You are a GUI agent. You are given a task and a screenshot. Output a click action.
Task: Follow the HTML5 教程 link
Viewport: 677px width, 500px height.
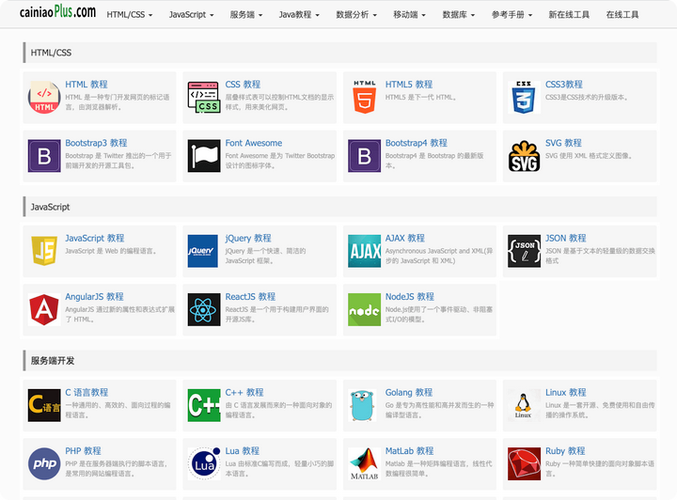click(x=409, y=85)
